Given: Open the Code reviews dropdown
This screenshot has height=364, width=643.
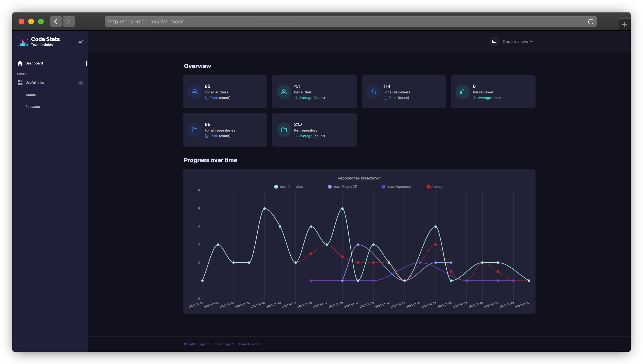Looking at the screenshot, I should click(517, 42).
